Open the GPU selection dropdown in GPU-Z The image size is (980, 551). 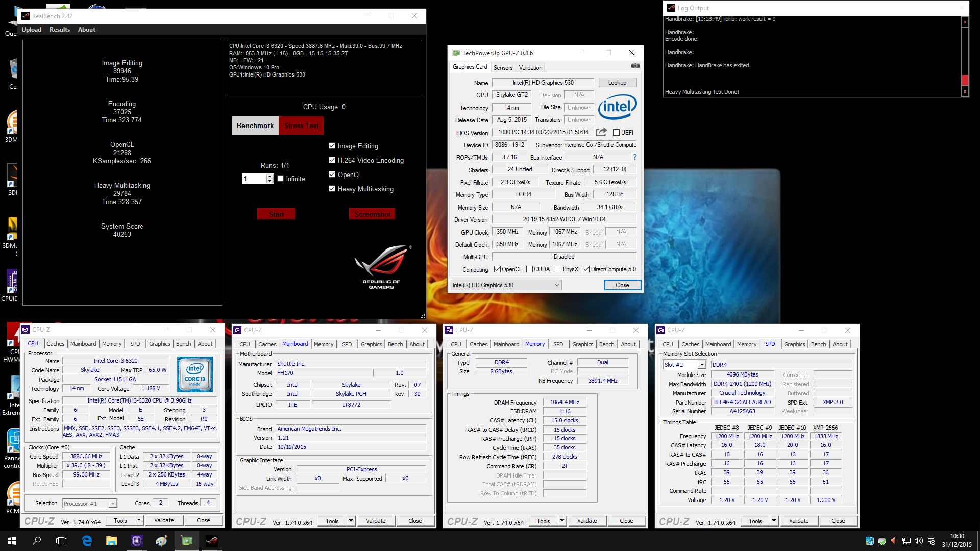506,285
